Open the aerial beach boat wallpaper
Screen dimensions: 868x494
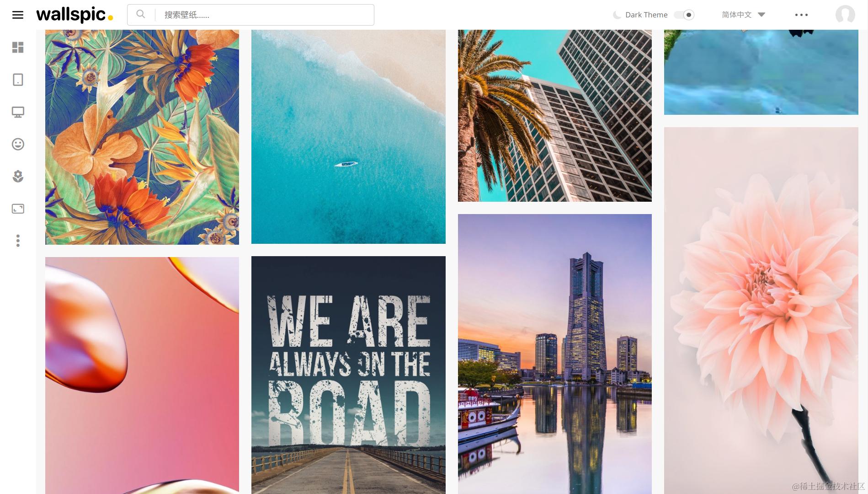(x=348, y=137)
